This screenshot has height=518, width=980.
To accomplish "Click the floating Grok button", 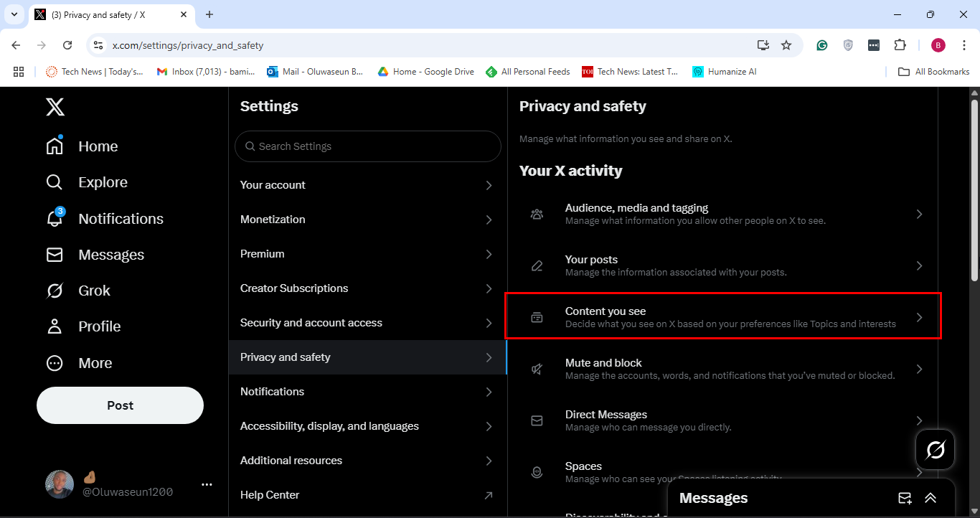I will point(935,450).
